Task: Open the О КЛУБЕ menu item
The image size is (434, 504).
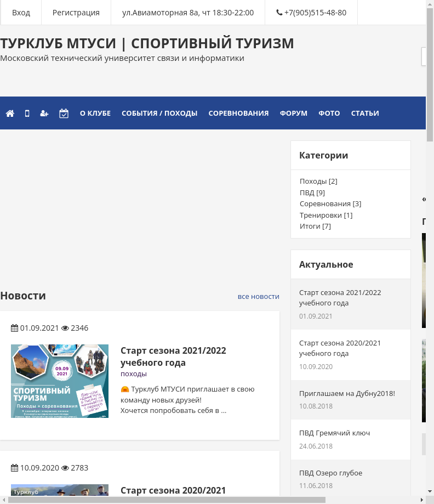Action: 95,114
